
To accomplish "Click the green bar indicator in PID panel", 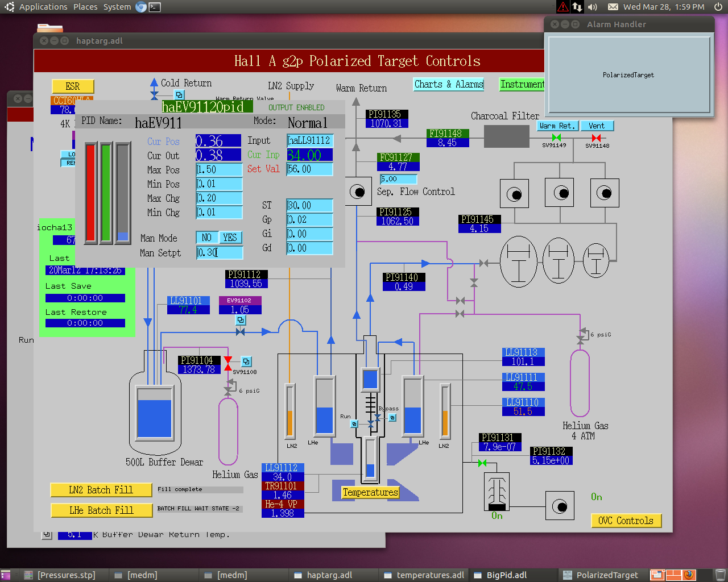I will tap(106, 193).
